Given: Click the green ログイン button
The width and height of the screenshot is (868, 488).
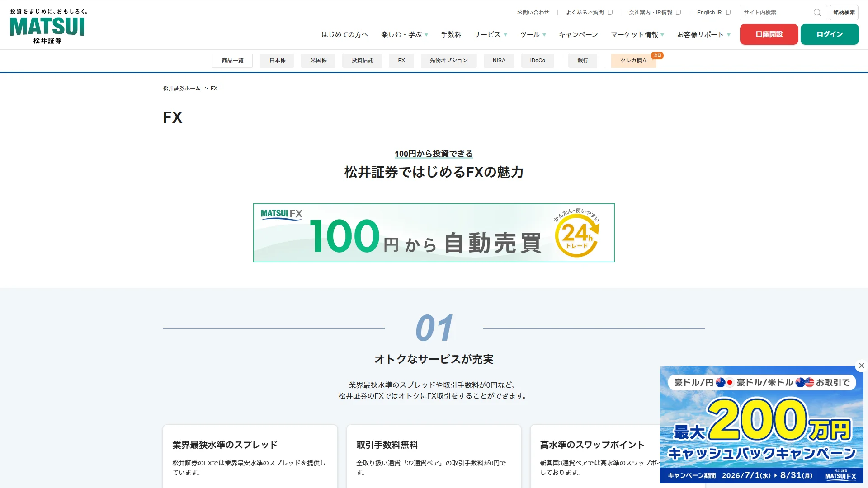Looking at the screenshot, I should 830,34.
